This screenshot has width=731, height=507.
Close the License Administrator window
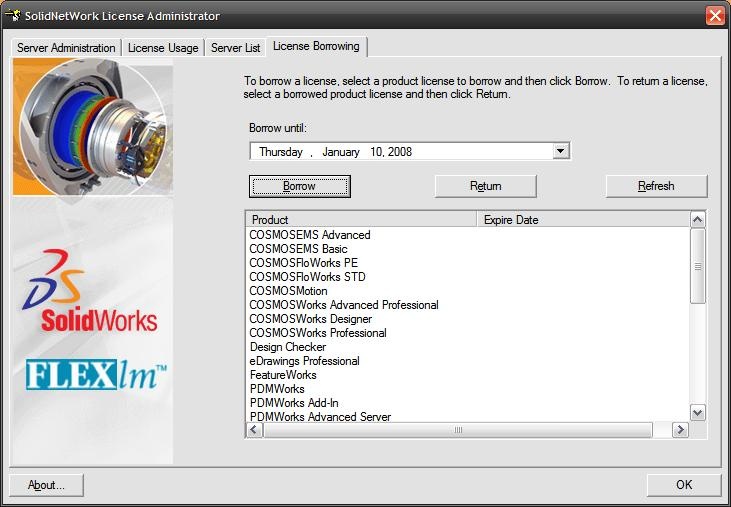tap(715, 16)
